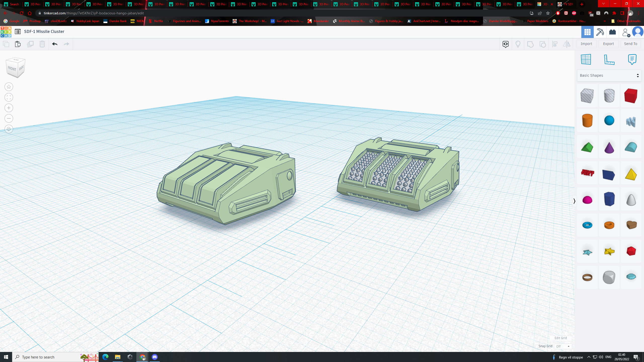Click the Home view button
Viewport: 644px width, 362px height.
point(9,87)
